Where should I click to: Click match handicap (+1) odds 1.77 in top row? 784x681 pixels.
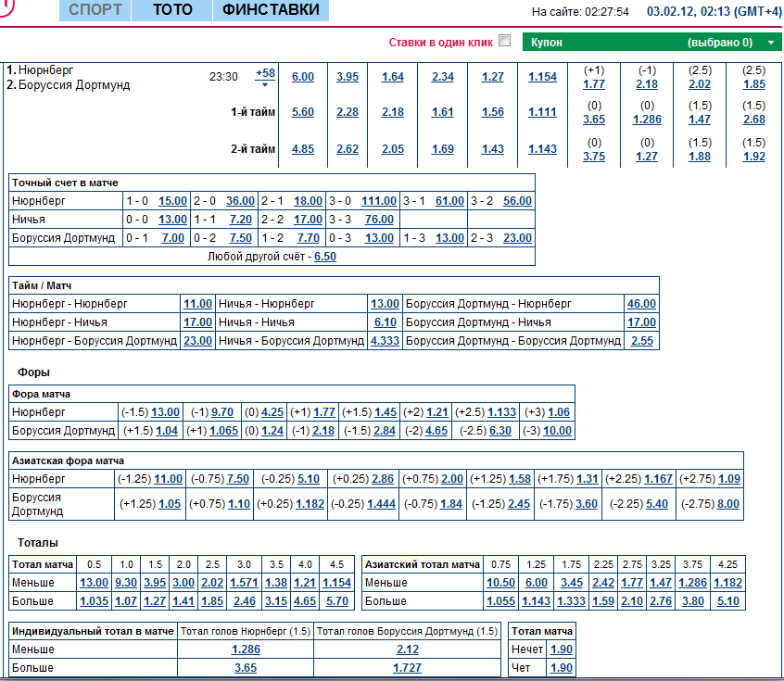[594, 84]
